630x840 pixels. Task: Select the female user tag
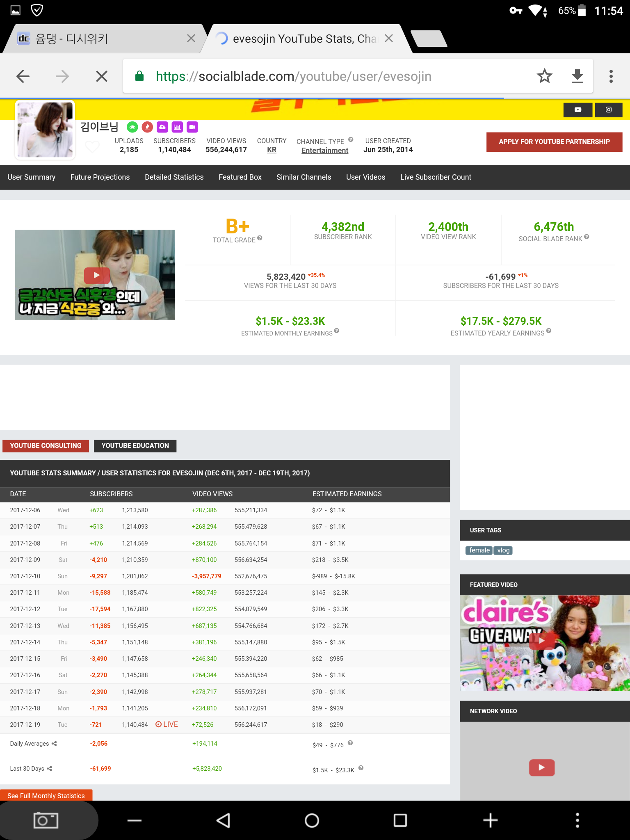click(x=479, y=550)
